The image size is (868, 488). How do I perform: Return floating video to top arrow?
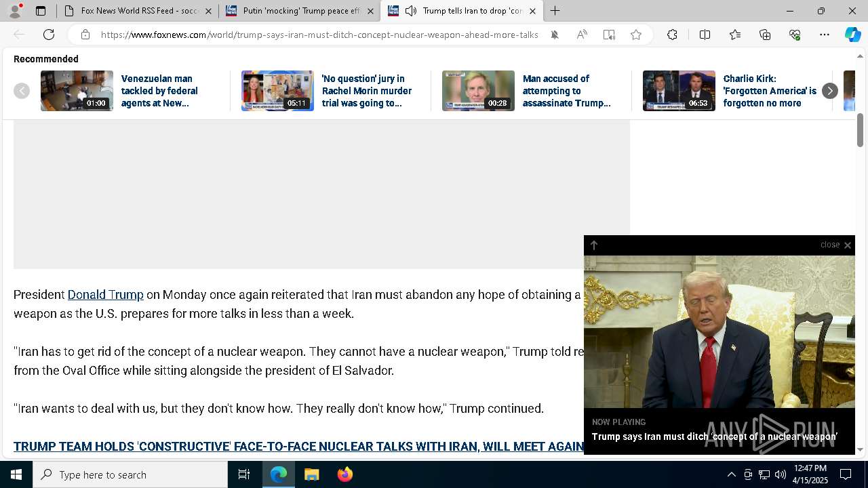pyautogui.click(x=594, y=245)
